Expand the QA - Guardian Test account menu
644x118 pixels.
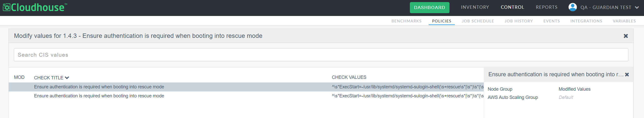(637, 7)
